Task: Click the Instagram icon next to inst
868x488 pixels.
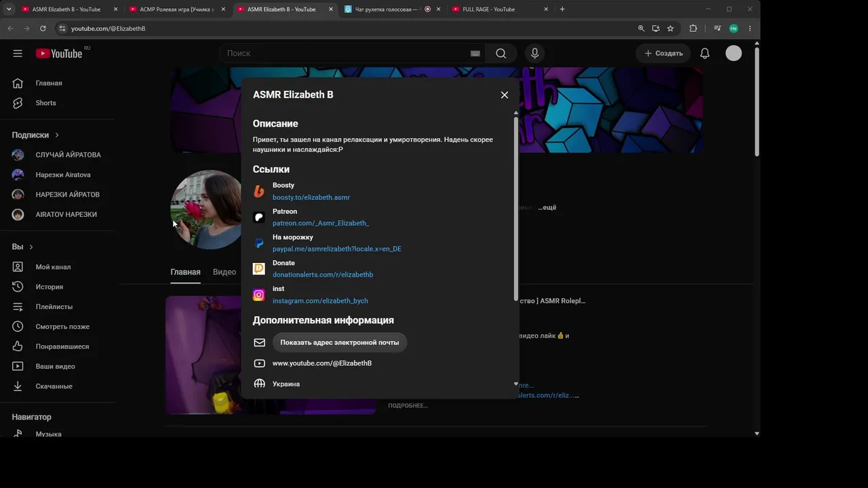Action: point(259,295)
